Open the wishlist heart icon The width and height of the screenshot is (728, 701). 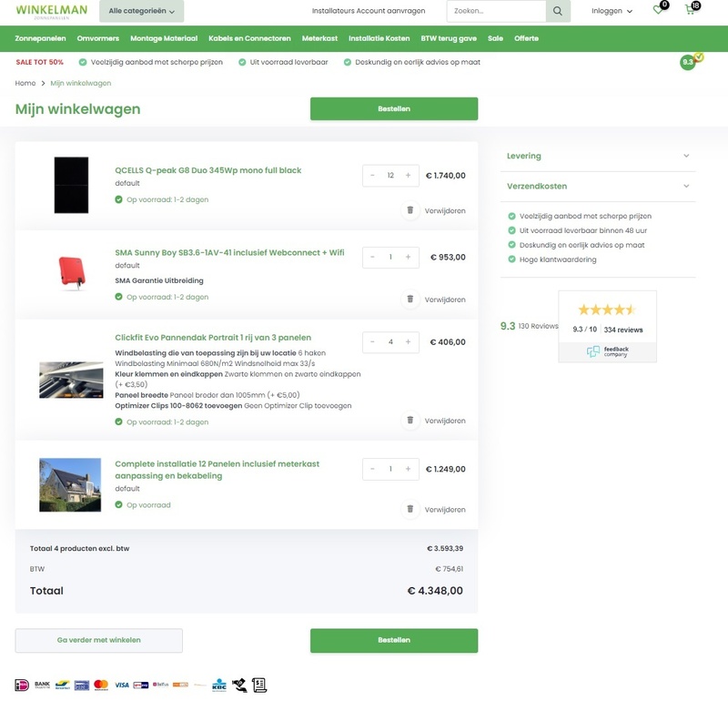pos(658,9)
